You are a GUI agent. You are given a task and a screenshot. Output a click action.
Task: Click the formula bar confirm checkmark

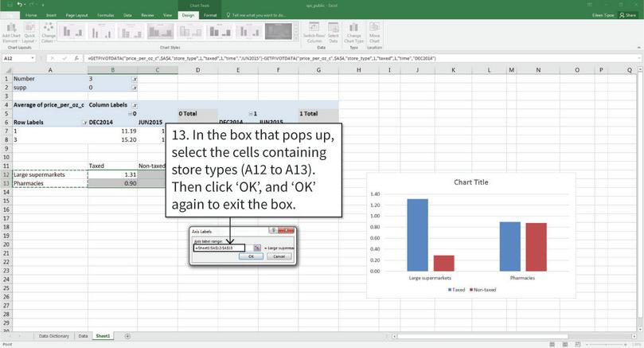click(64, 58)
